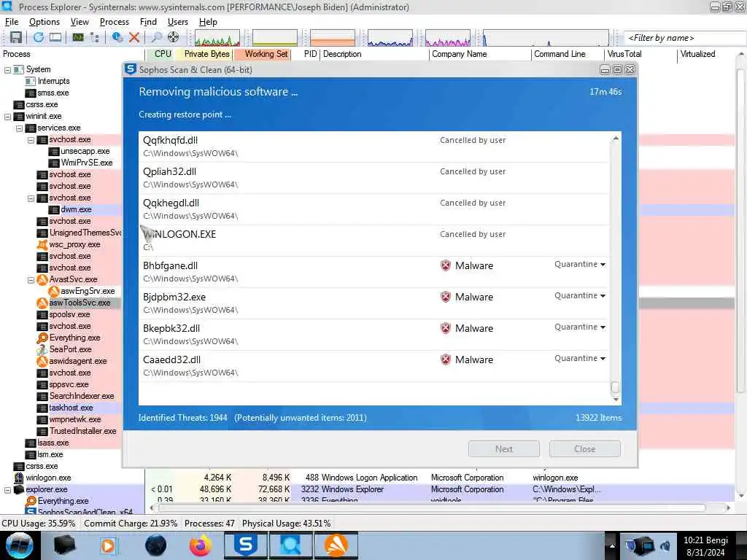
Task: Select the Everything.exe row under services
Action: click(75, 338)
